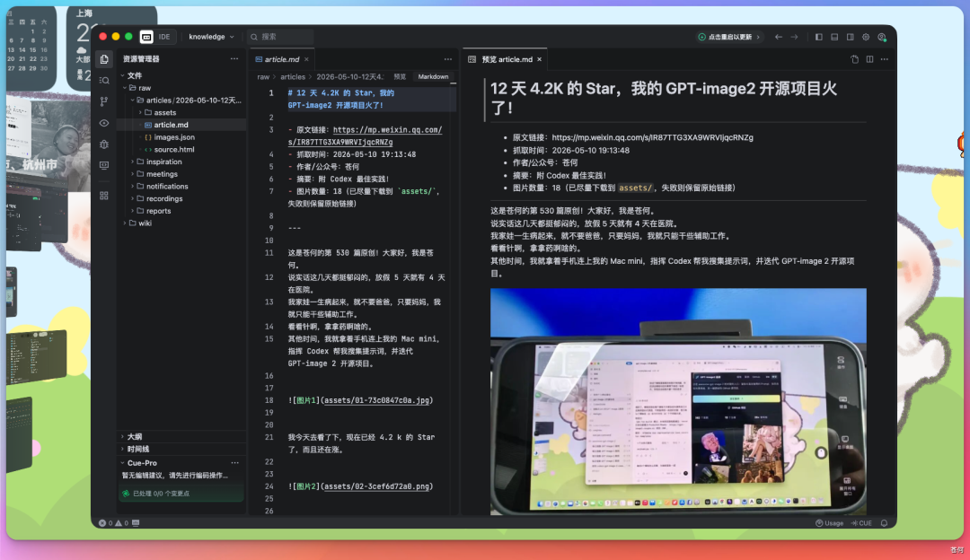Viewport: 970px width, 560px height.
Task: Go back with the left arrow
Action: click(x=778, y=37)
